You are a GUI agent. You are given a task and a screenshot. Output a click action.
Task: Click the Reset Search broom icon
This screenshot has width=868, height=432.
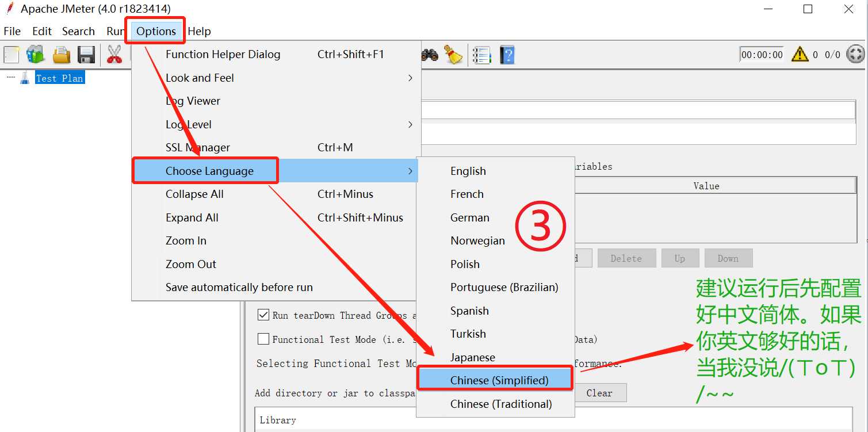point(453,55)
